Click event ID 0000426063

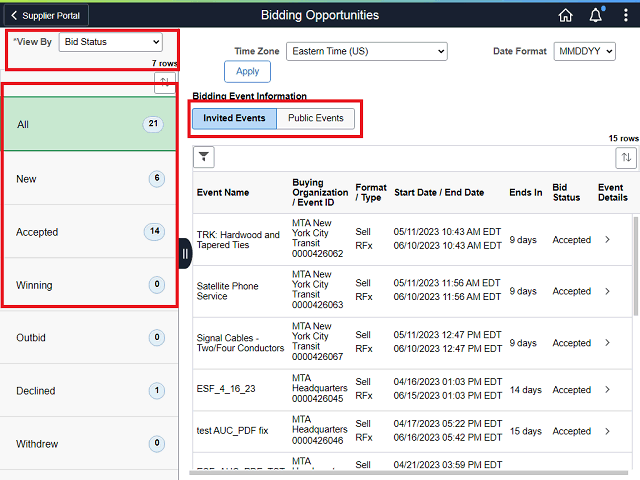coord(317,305)
